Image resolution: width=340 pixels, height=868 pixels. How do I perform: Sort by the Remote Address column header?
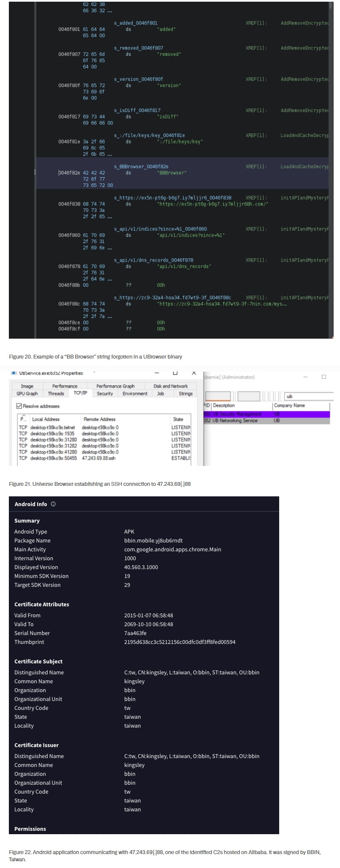coord(99,419)
